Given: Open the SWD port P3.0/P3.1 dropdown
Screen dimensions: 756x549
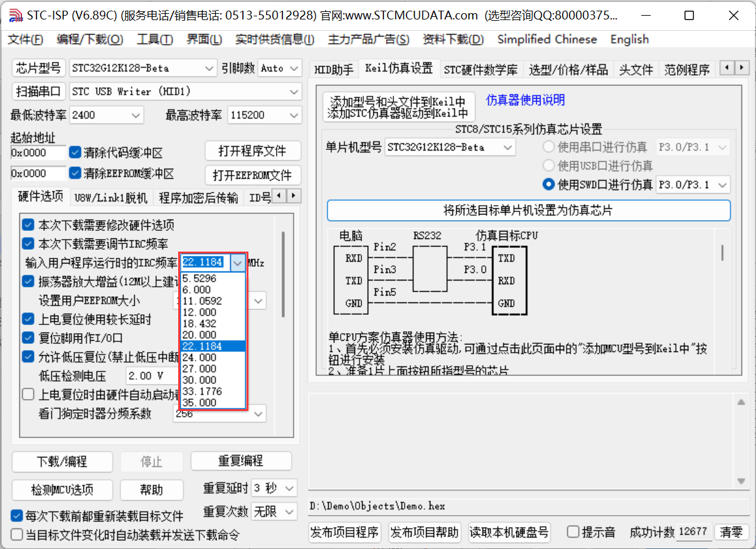Looking at the screenshot, I should coord(693,184).
